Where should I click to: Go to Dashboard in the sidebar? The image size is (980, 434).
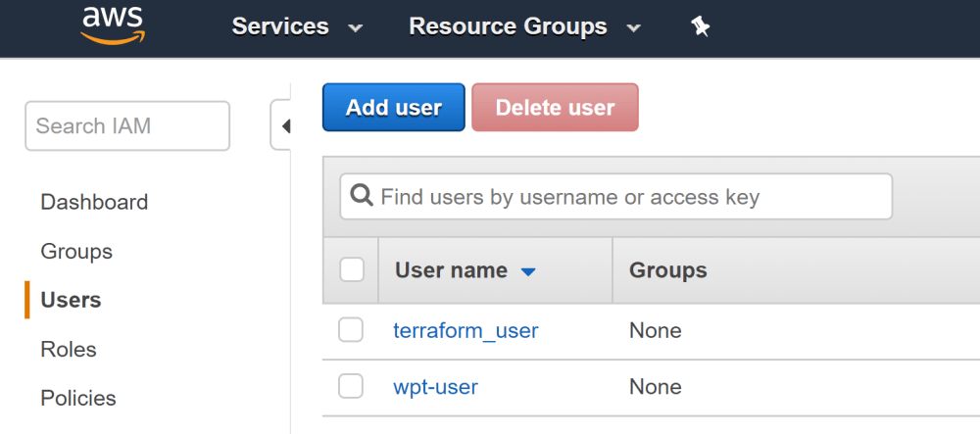94,203
